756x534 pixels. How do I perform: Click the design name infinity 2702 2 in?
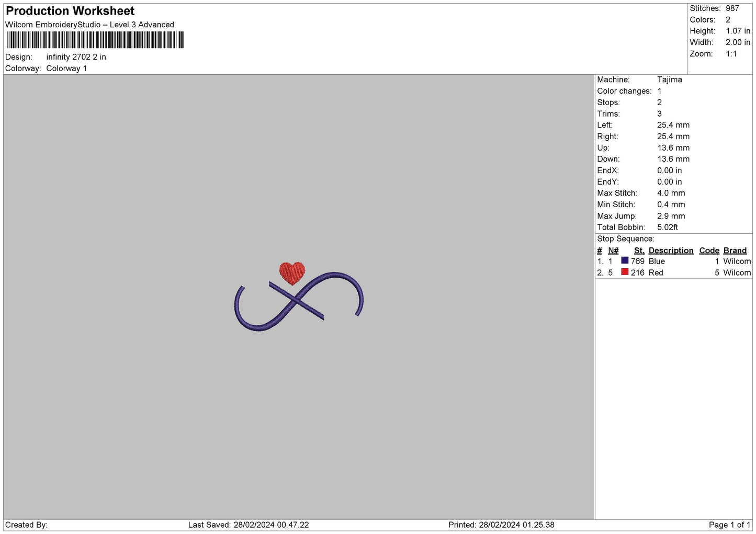[76, 57]
